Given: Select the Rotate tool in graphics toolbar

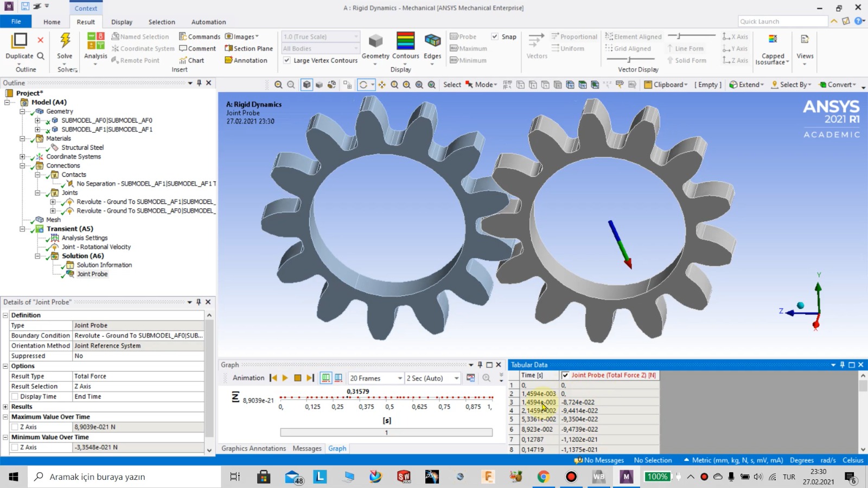Looking at the screenshot, I should point(363,85).
